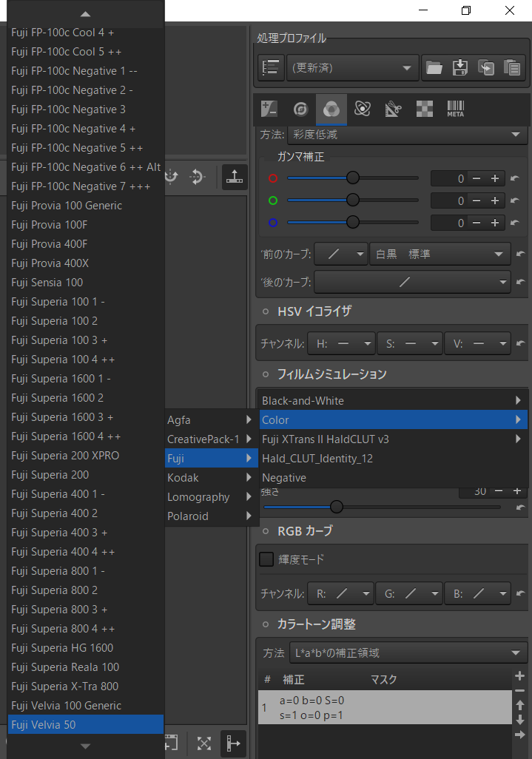
Task: Toggle the 輝度モード checkbox
Action: coord(266,559)
